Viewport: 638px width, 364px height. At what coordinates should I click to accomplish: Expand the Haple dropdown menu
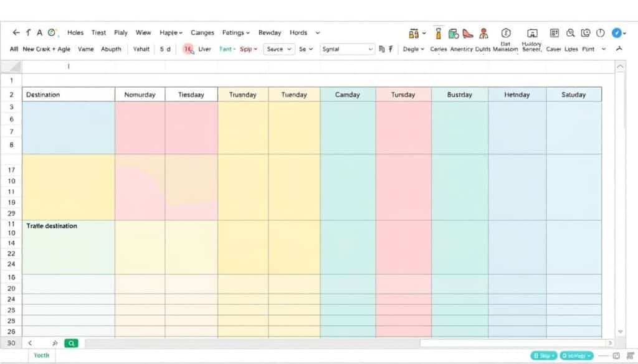point(171,32)
